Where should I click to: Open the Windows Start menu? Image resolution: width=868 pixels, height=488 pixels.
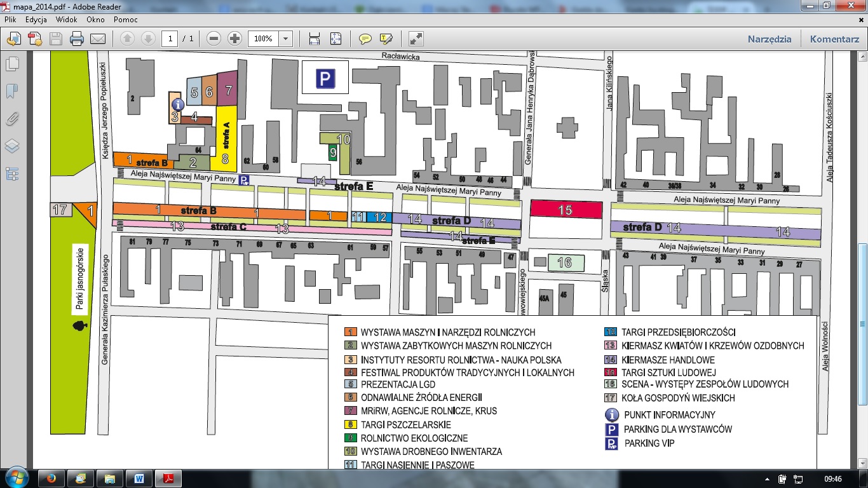[15, 478]
